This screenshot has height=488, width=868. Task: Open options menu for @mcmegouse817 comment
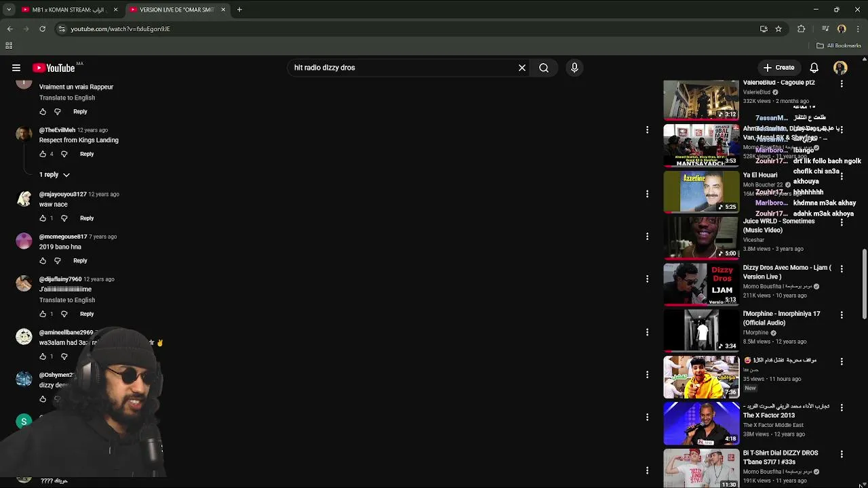(647, 237)
